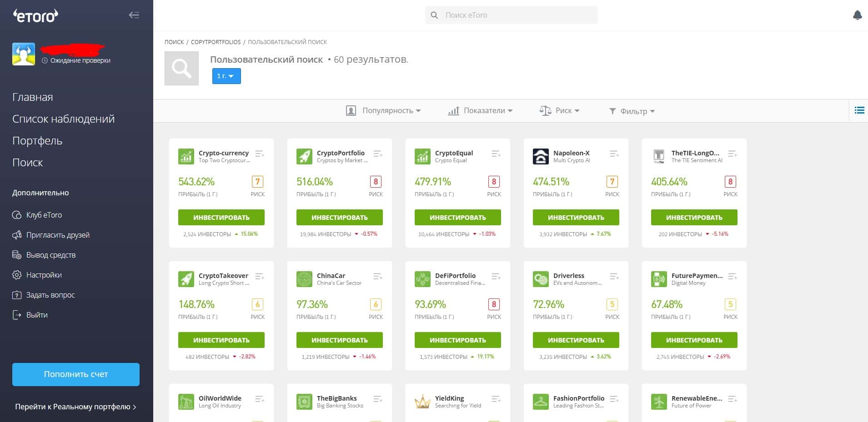Add Napoleon-X to watchlist via list icon
Image resolution: width=868 pixels, height=422 pixels.
point(614,154)
